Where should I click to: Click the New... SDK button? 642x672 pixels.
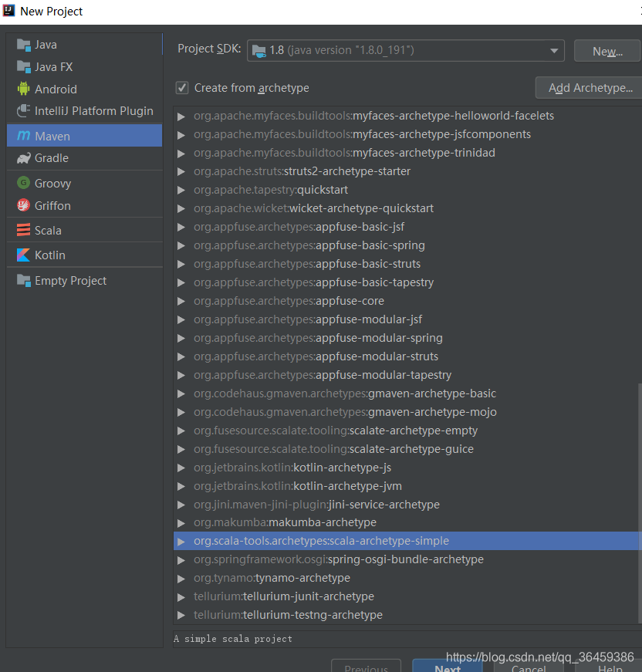pyautogui.click(x=607, y=51)
